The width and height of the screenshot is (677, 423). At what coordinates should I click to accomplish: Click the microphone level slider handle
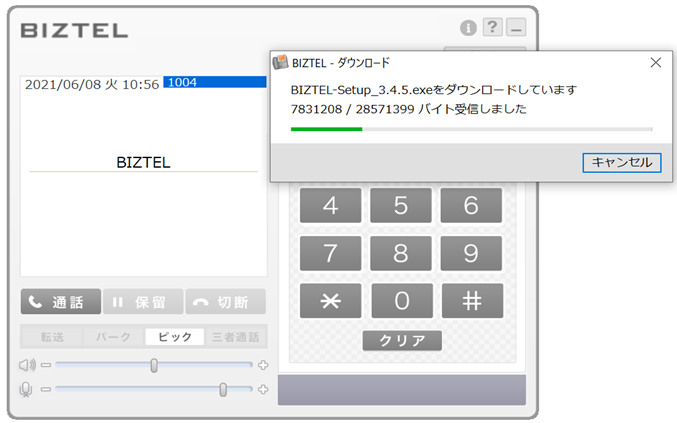223,389
